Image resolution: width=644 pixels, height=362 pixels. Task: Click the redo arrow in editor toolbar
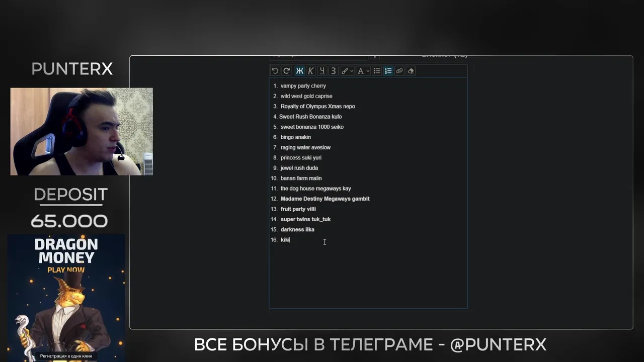pyautogui.click(x=286, y=71)
